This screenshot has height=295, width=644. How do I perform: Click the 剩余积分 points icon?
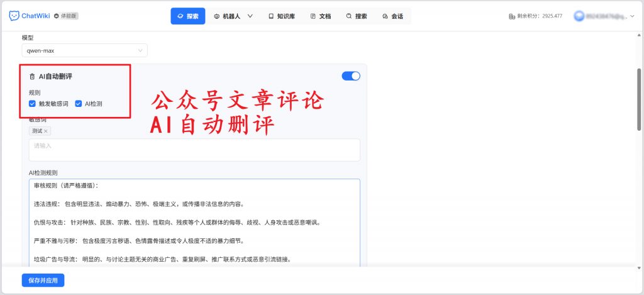click(x=512, y=16)
